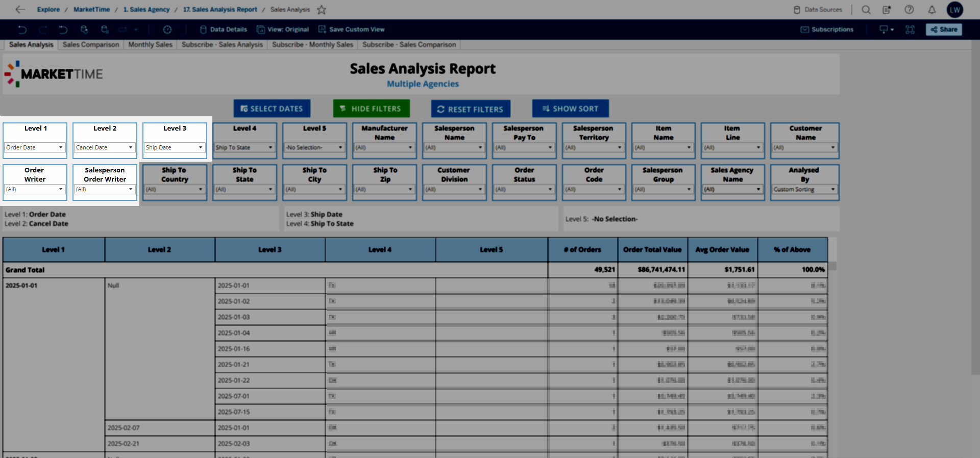Open Subscriptions from the toolbar
This screenshot has height=458, width=980.
[827, 30]
